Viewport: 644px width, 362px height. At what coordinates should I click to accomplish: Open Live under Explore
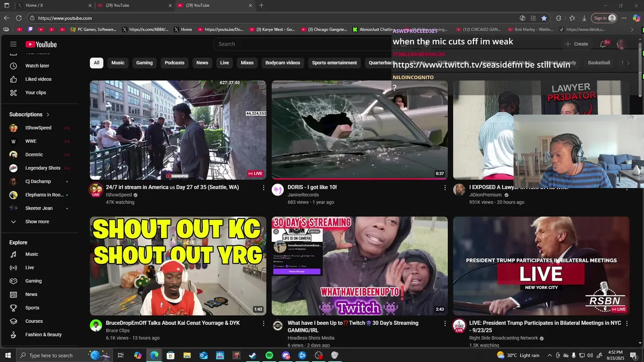tap(30, 267)
